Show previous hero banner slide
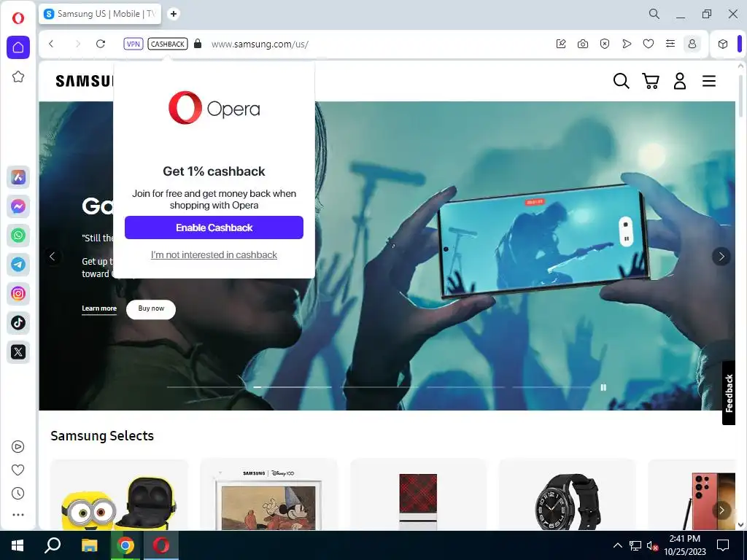The image size is (747, 560). 53,257
